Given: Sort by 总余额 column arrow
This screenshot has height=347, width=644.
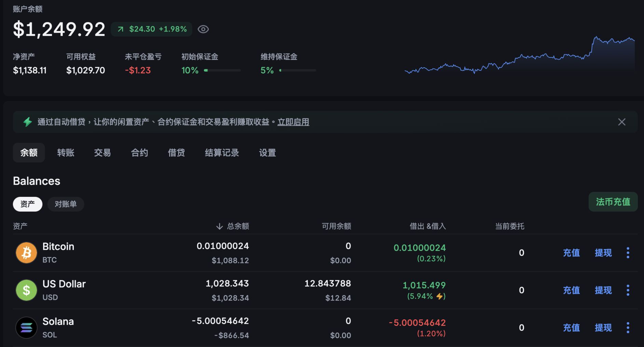Looking at the screenshot, I should pos(219,226).
